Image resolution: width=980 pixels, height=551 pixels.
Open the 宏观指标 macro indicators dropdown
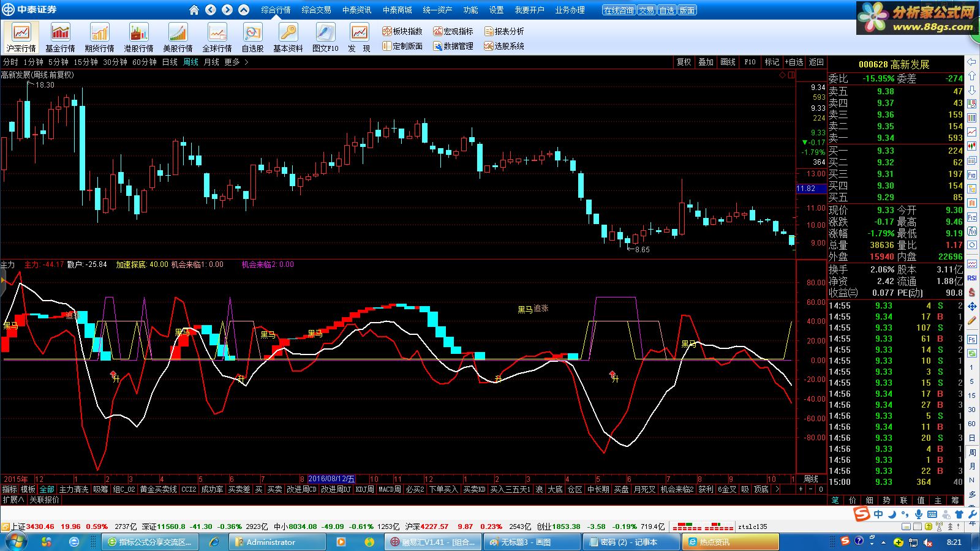(x=453, y=31)
